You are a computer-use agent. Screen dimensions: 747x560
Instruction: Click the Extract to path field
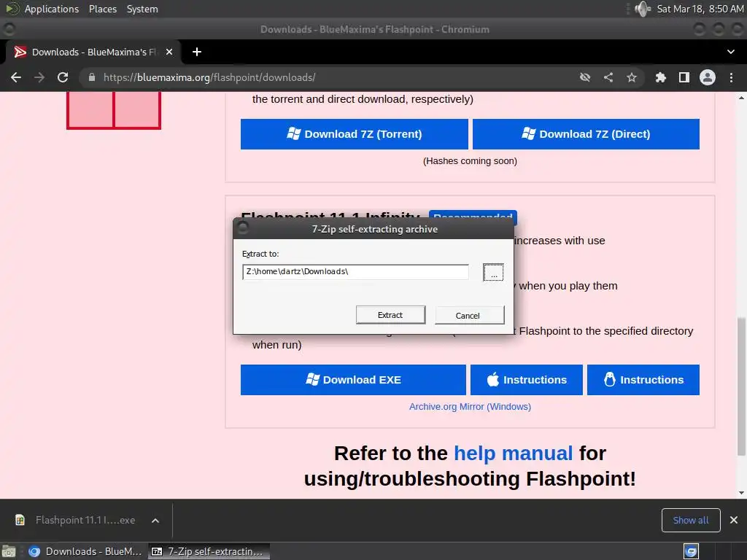tap(355, 271)
